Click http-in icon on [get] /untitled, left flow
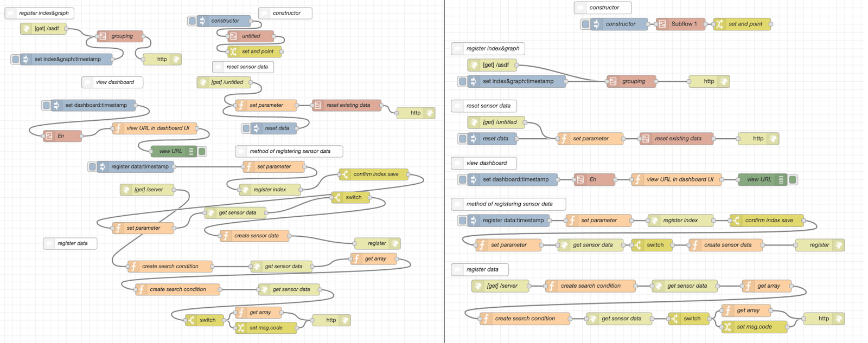This screenshot has height=343, width=868. (x=202, y=82)
